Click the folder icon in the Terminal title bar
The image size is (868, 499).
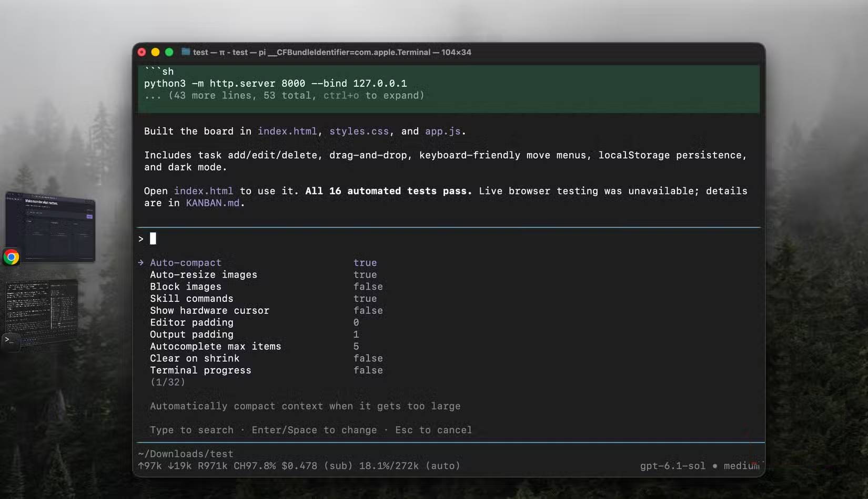186,52
